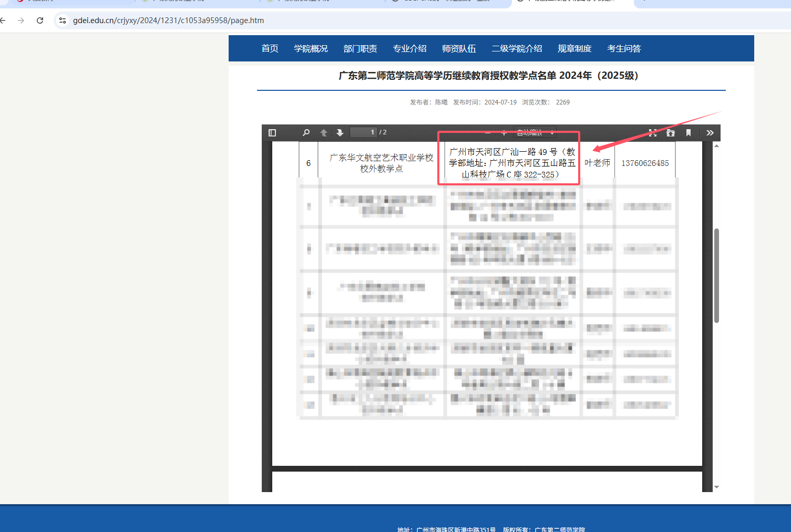
Task: Toggle the PDF viewer sidebar
Action: [x=272, y=133]
